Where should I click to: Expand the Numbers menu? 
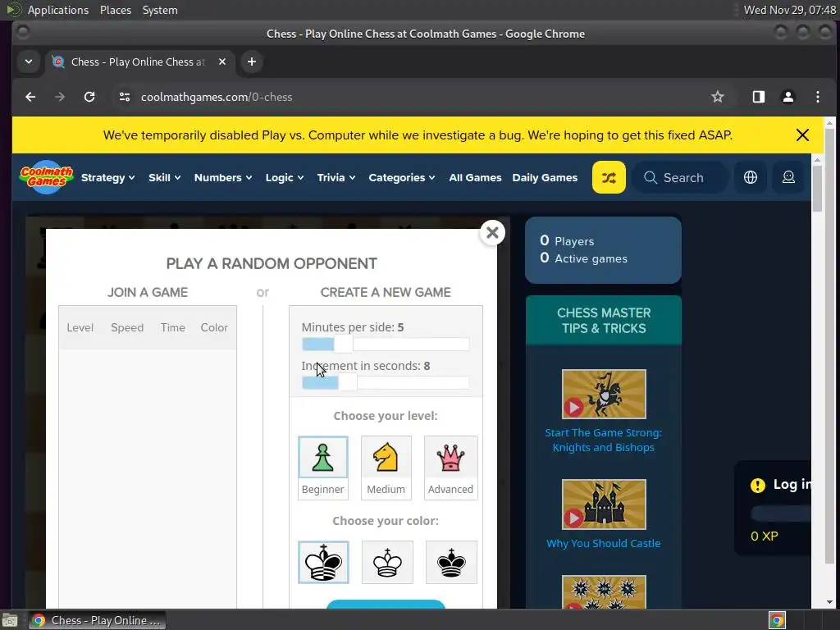(x=223, y=178)
